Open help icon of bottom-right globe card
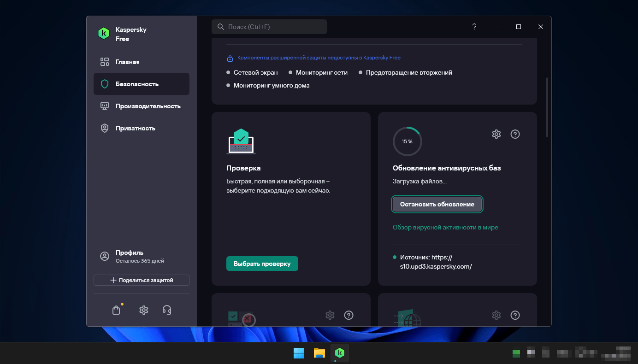Viewport: 638px width, 364px height. pyautogui.click(x=515, y=315)
